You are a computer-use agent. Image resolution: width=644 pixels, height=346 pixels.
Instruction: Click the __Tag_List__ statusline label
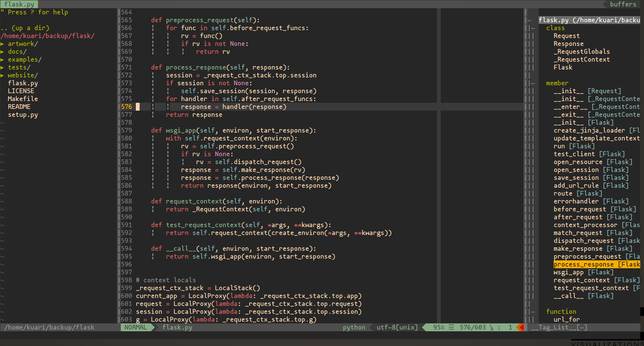559,328
